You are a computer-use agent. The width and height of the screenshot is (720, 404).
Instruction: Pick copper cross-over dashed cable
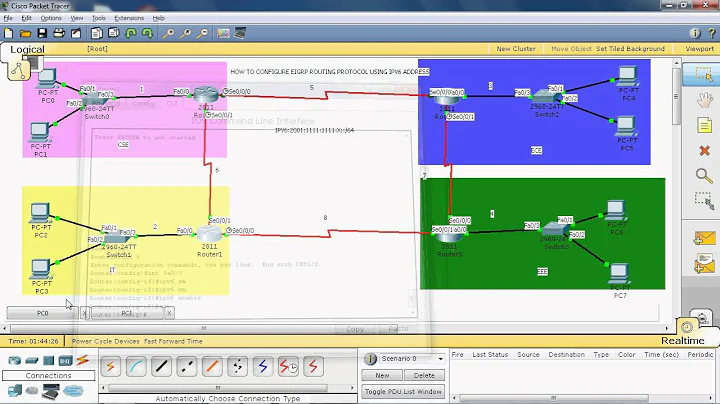(186, 366)
